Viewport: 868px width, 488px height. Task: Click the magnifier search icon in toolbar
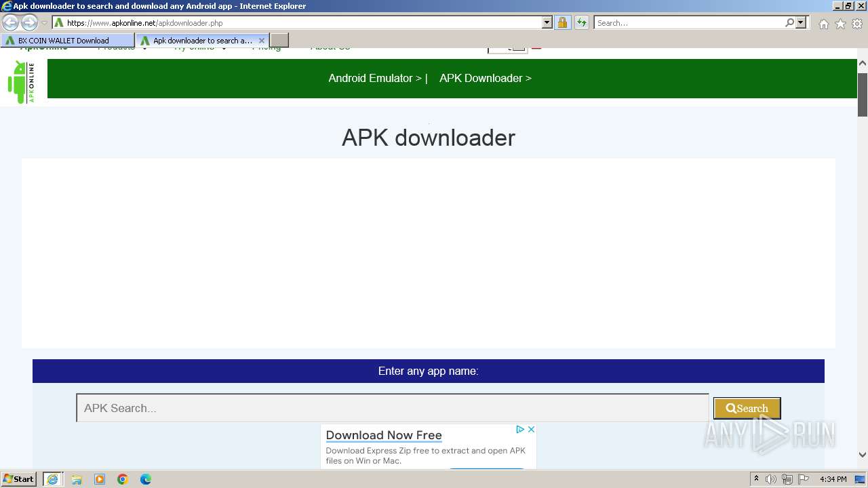[789, 22]
